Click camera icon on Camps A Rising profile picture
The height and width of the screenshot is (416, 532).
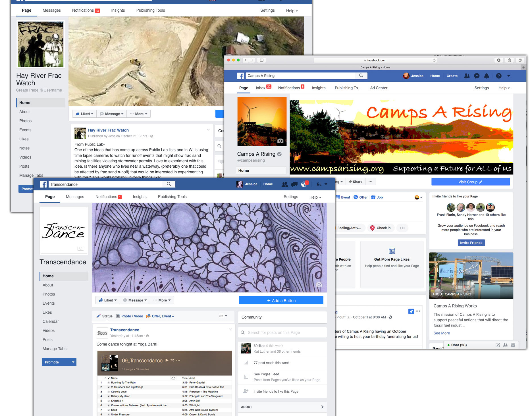[280, 141]
